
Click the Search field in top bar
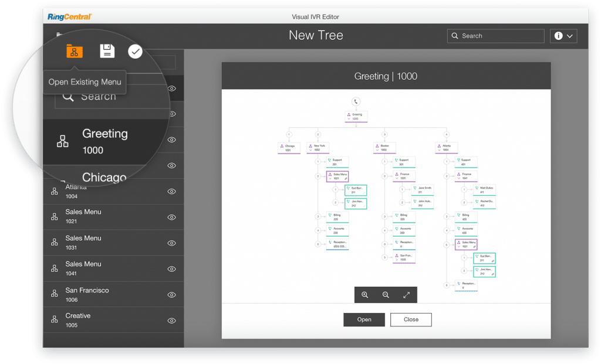[496, 36]
